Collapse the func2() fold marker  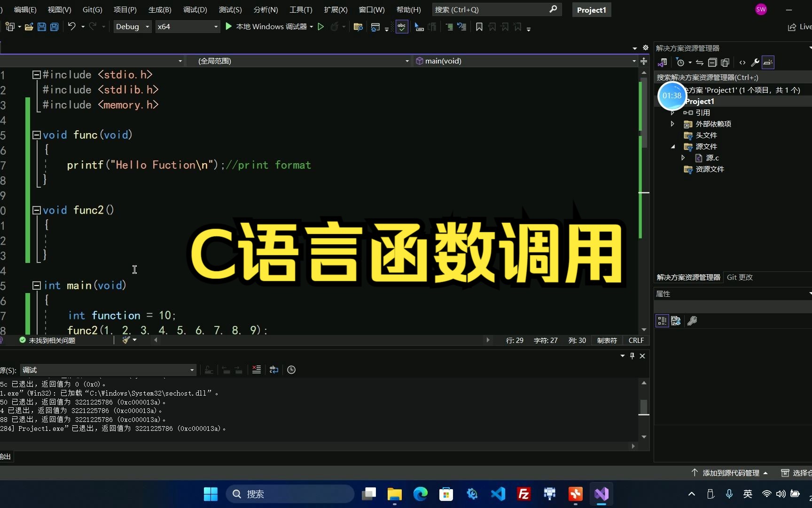point(36,210)
